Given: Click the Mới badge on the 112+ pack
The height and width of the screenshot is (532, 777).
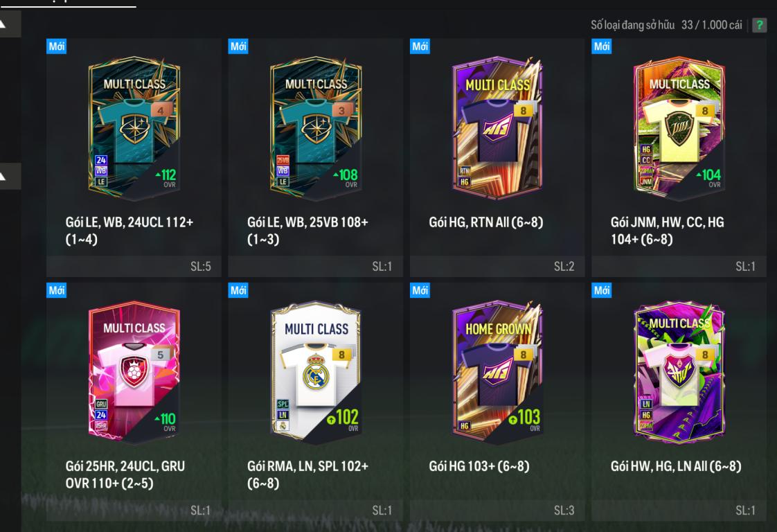Looking at the screenshot, I should [57, 46].
